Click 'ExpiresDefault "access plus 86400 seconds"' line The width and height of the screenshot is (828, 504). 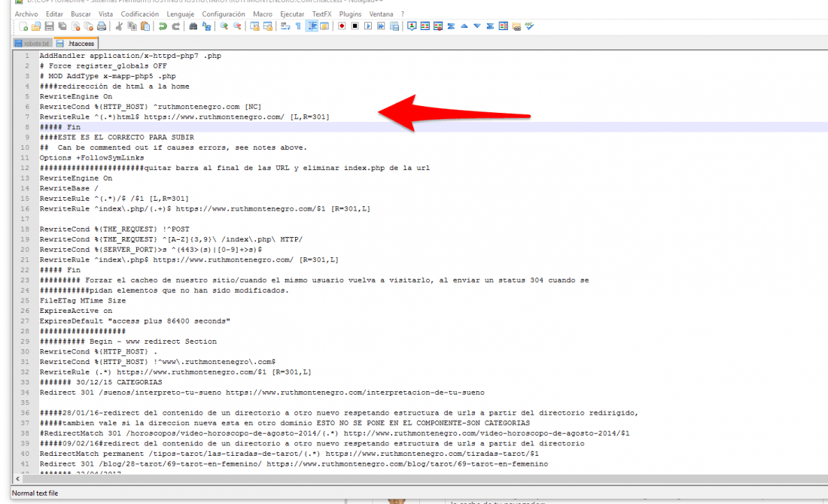[135, 321]
